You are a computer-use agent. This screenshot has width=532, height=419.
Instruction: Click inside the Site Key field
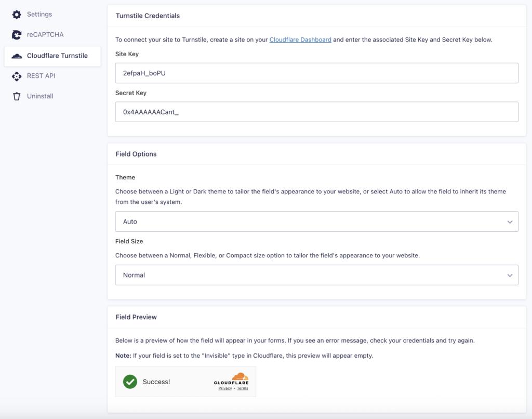[x=316, y=73]
